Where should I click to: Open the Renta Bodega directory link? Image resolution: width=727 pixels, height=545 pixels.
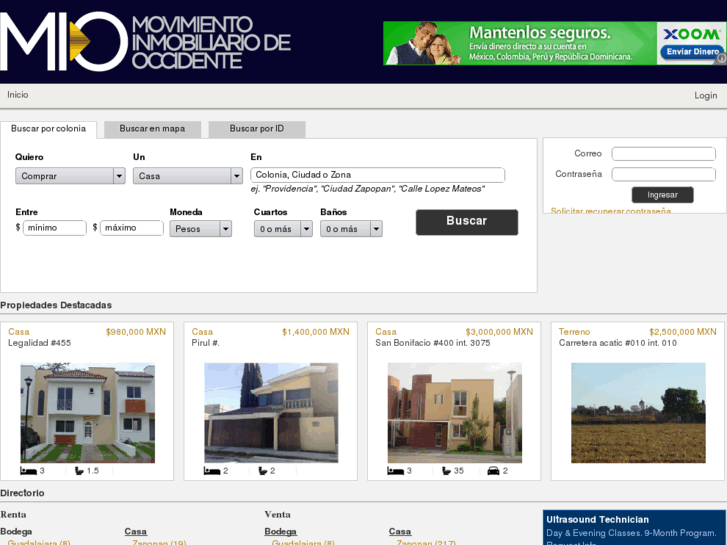pos(16,532)
